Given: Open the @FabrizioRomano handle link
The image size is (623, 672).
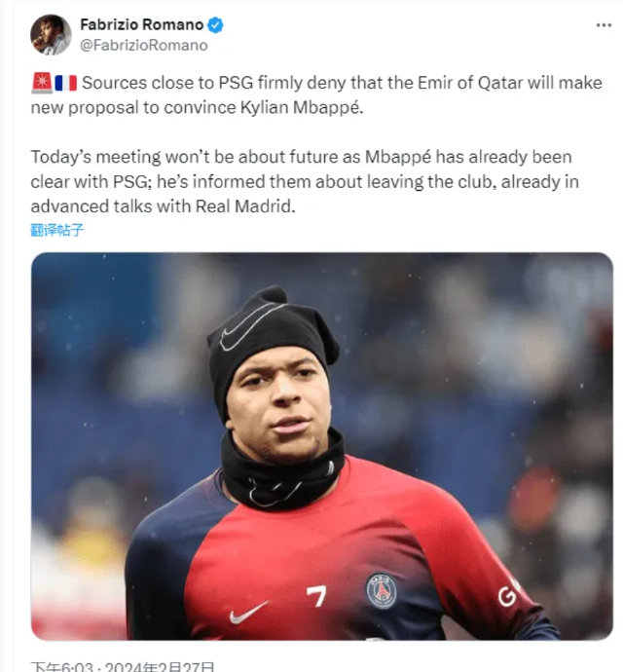Looking at the screenshot, I should pyautogui.click(x=143, y=45).
